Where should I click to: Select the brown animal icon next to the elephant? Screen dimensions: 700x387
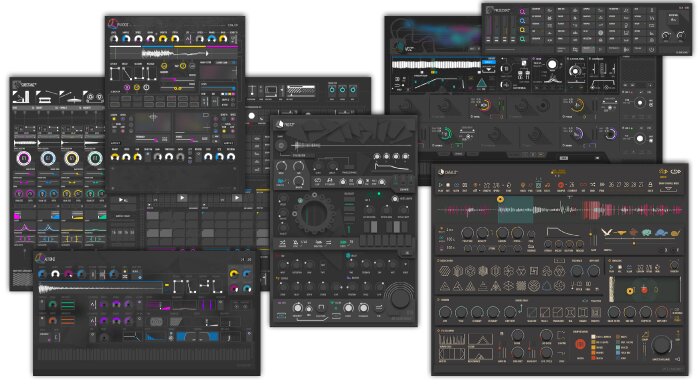tap(634, 232)
